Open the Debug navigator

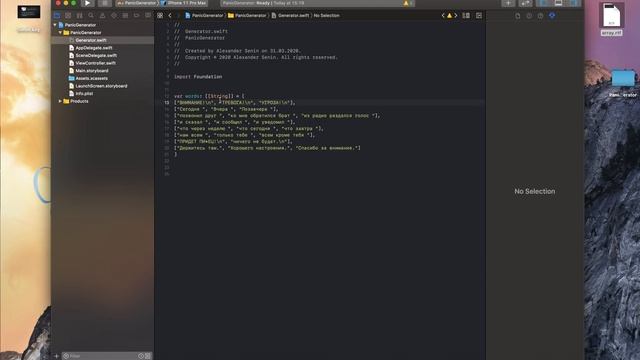click(125, 15)
